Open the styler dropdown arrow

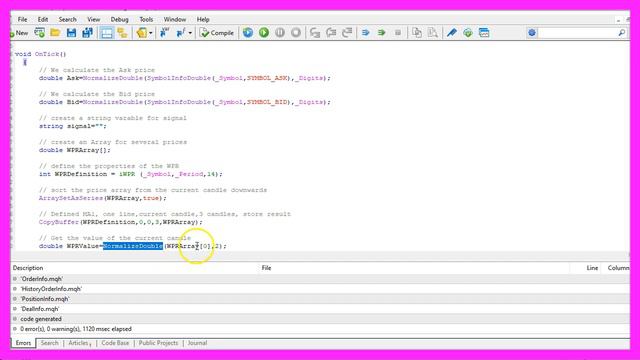(151, 33)
